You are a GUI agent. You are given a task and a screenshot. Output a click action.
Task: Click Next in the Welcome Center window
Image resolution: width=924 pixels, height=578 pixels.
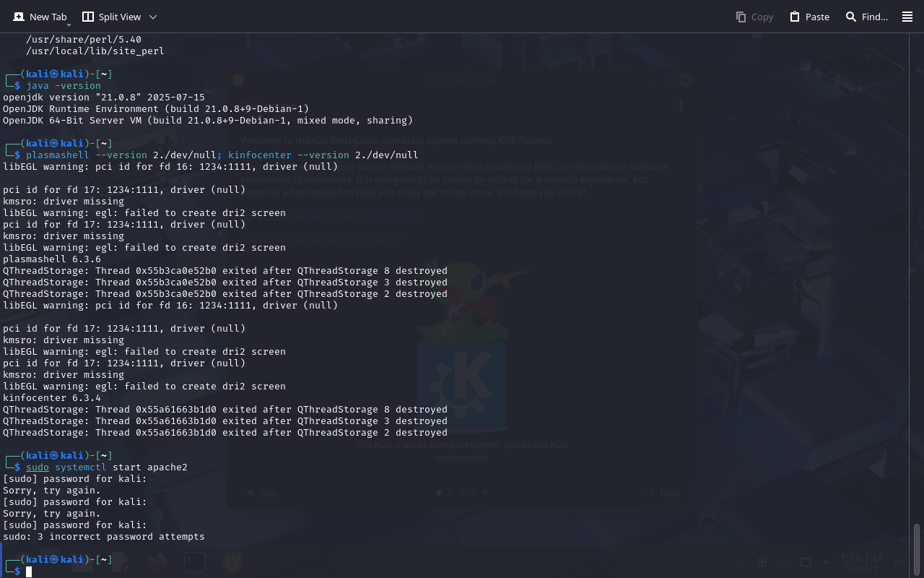point(663,493)
